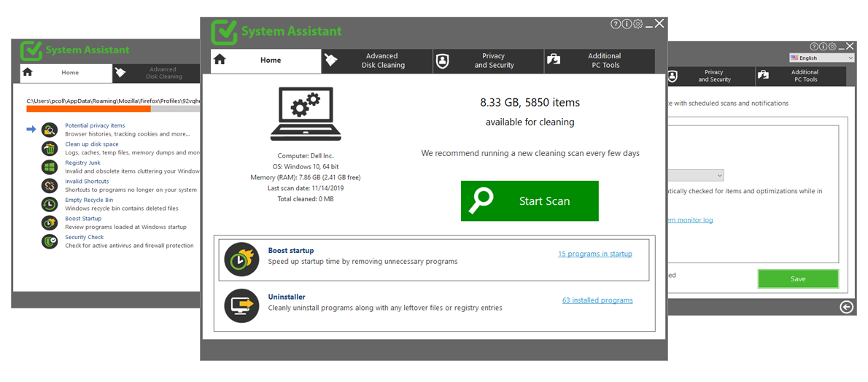The image size is (868, 382).
Task: Click Empty Recycle Bin icon in left window
Action: (50, 204)
